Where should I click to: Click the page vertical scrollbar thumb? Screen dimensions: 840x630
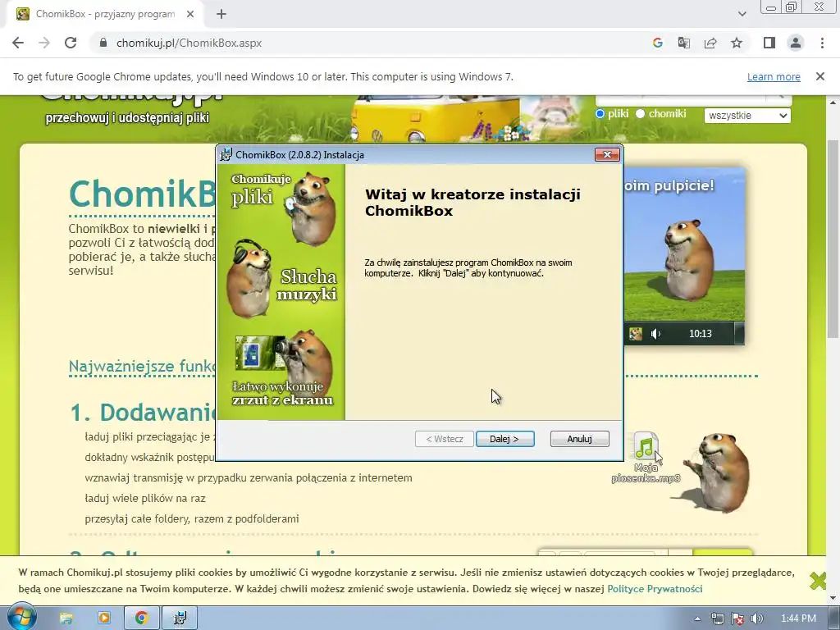click(x=833, y=239)
